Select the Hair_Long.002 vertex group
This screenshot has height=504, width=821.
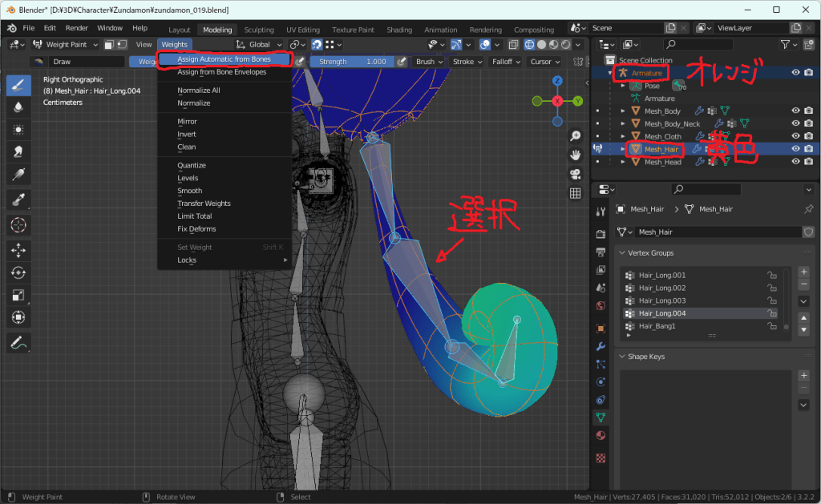point(662,288)
